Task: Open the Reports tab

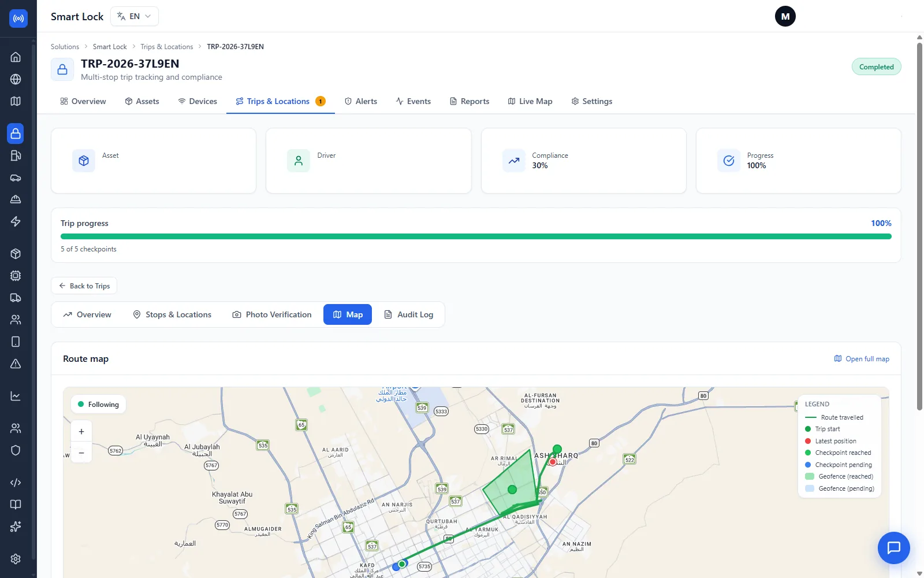Action: pyautogui.click(x=470, y=101)
